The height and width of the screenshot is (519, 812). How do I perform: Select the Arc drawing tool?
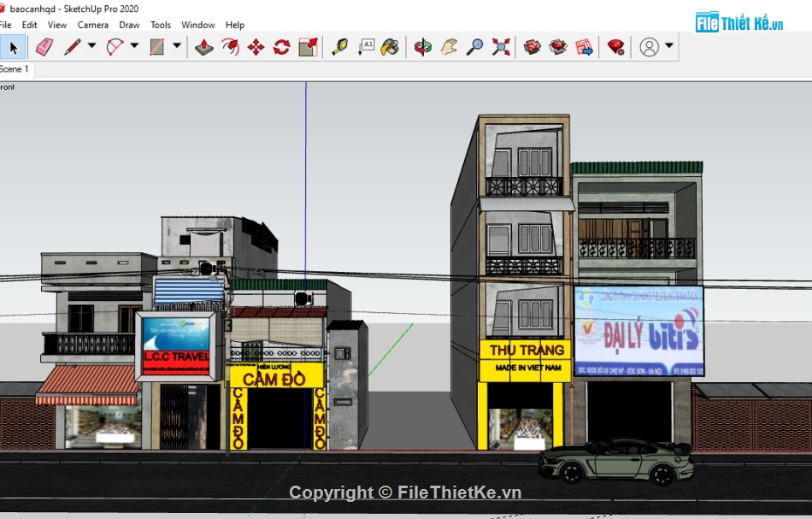click(x=115, y=47)
